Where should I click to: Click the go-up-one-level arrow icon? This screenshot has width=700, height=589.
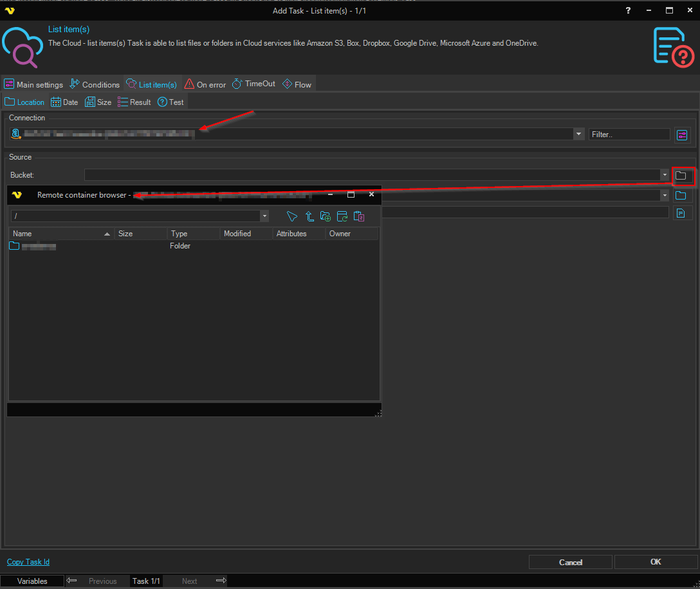pos(309,216)
